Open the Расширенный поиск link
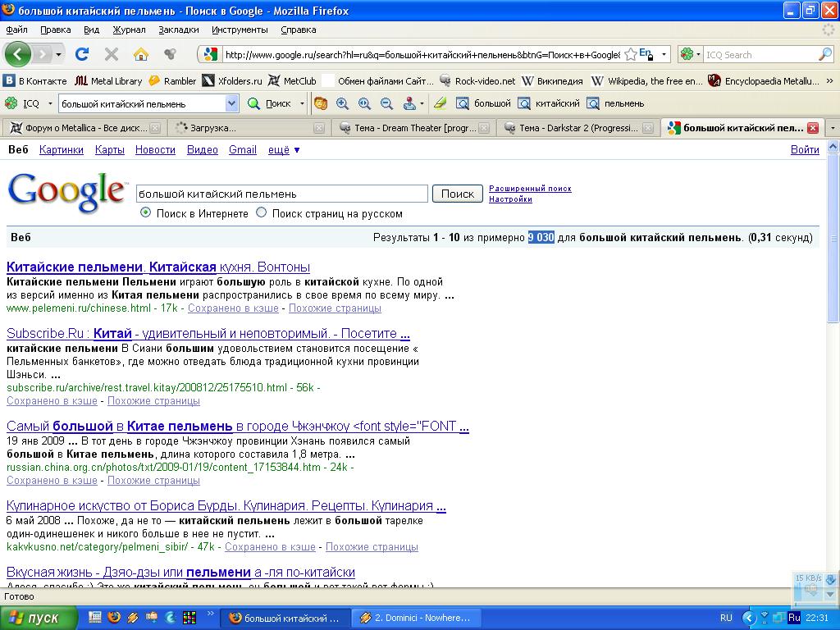The width and height of the screenshot is (840, 630). (530, 189)
